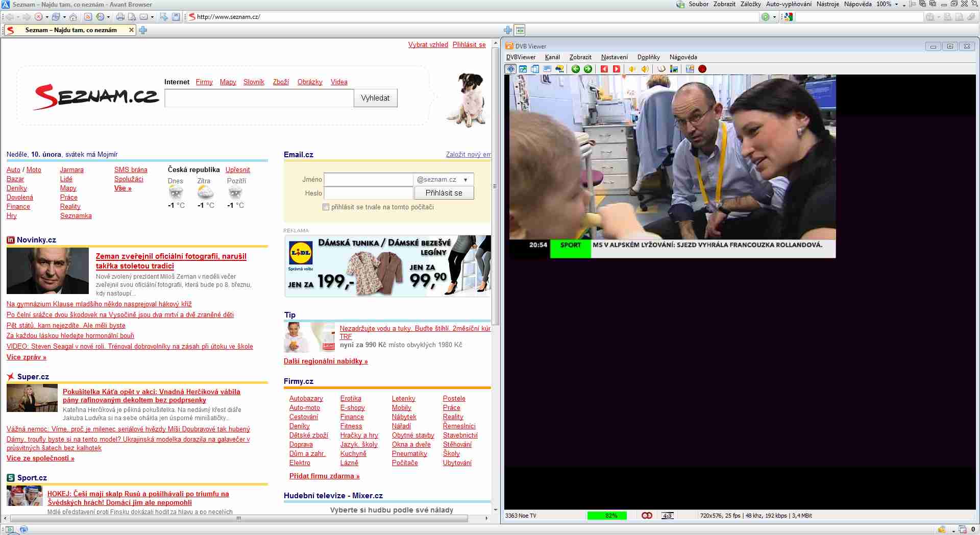The height and width of the screenshot is (535, 980).
Task: Open the mail icon dropdown arrow
Action: pos(152,17)
